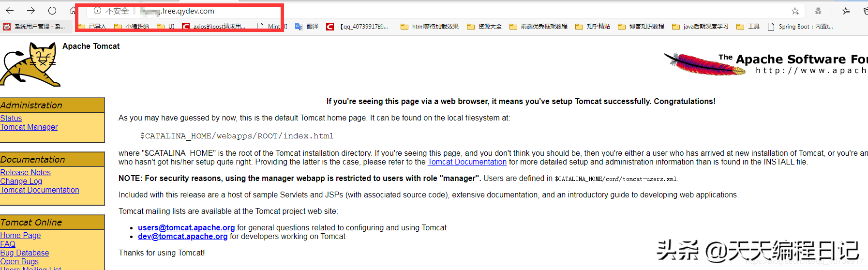Expand the 资源大全 bookmark folder
This screenshot has width=868, height=270.
click(x=484, y=27)
